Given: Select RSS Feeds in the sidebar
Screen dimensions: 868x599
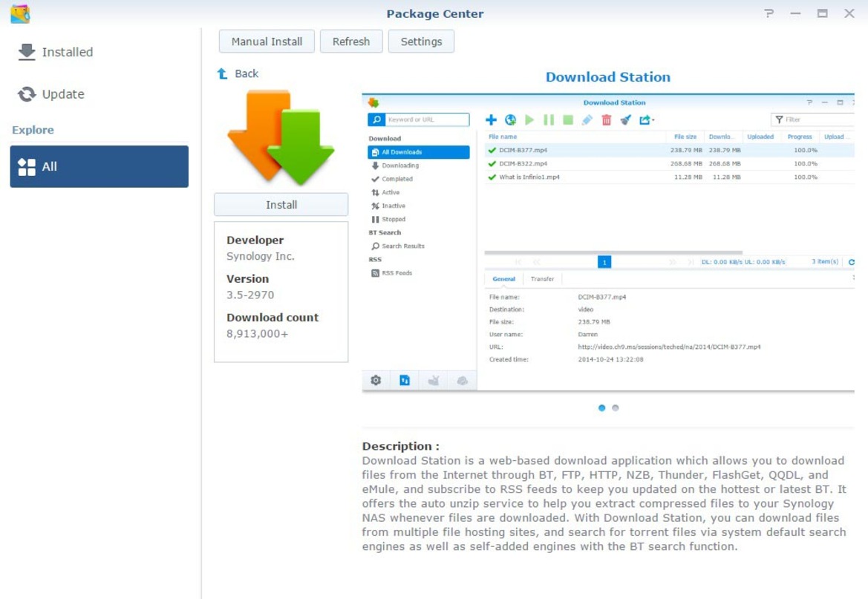Looking at the screenshot, I should point(392,273).
